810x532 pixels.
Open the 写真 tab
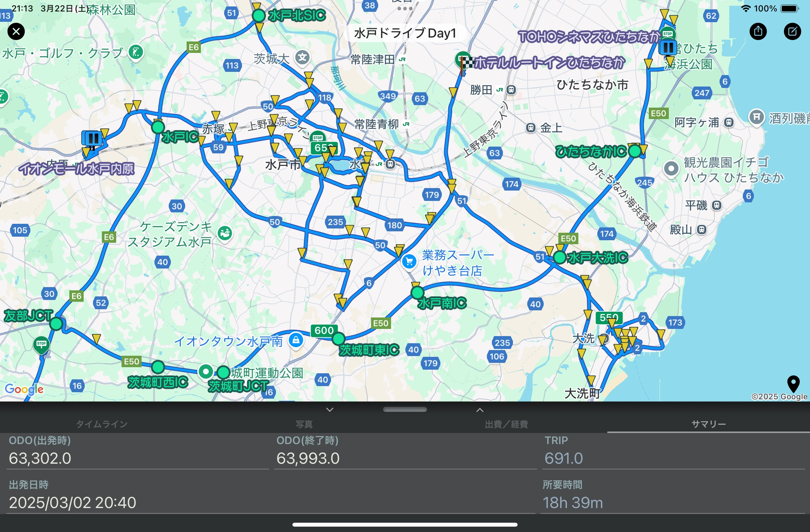(304, 424)
